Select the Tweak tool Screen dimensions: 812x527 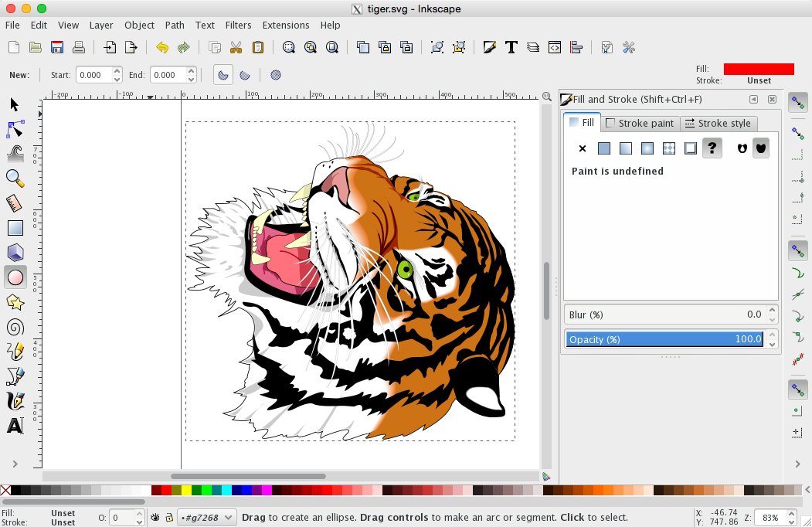pos(15,154)
